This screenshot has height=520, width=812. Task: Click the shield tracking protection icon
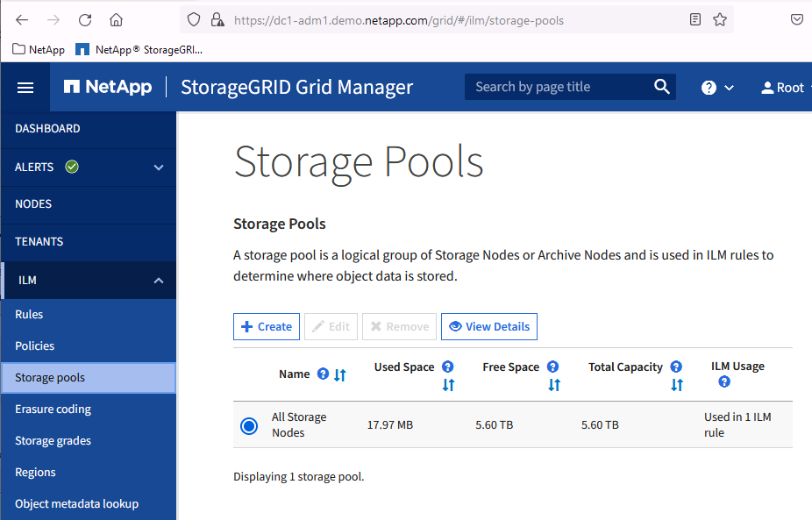(194, 20)
